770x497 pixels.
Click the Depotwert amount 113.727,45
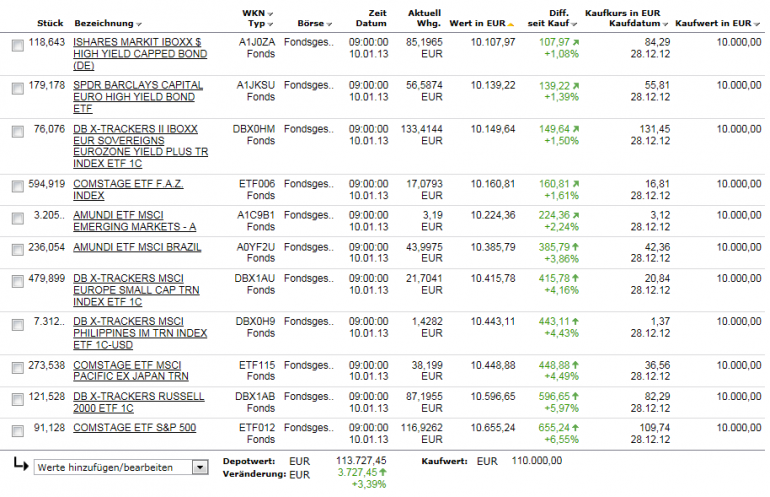click(x=361, y=461)
